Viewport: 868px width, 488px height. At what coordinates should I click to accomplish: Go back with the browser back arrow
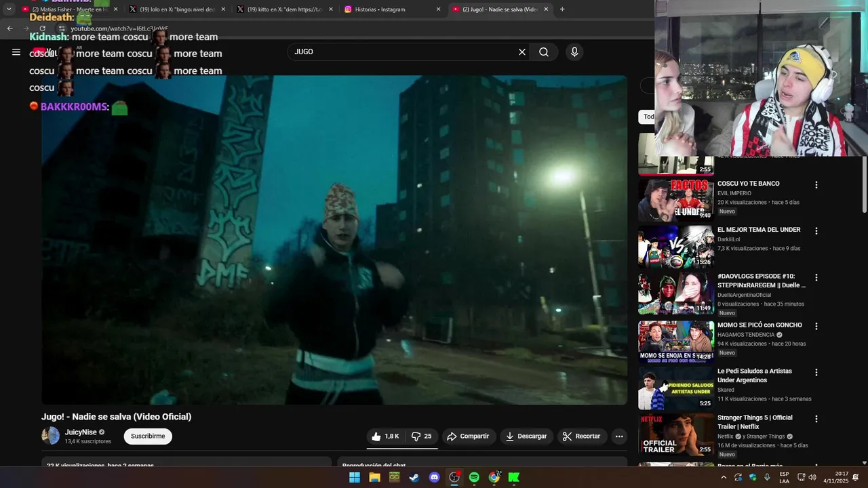coord(9,28)
